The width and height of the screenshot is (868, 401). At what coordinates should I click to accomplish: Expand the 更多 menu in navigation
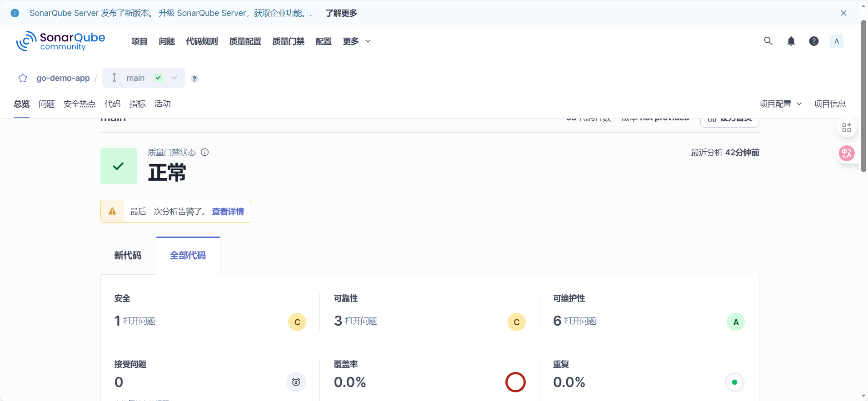357,41
